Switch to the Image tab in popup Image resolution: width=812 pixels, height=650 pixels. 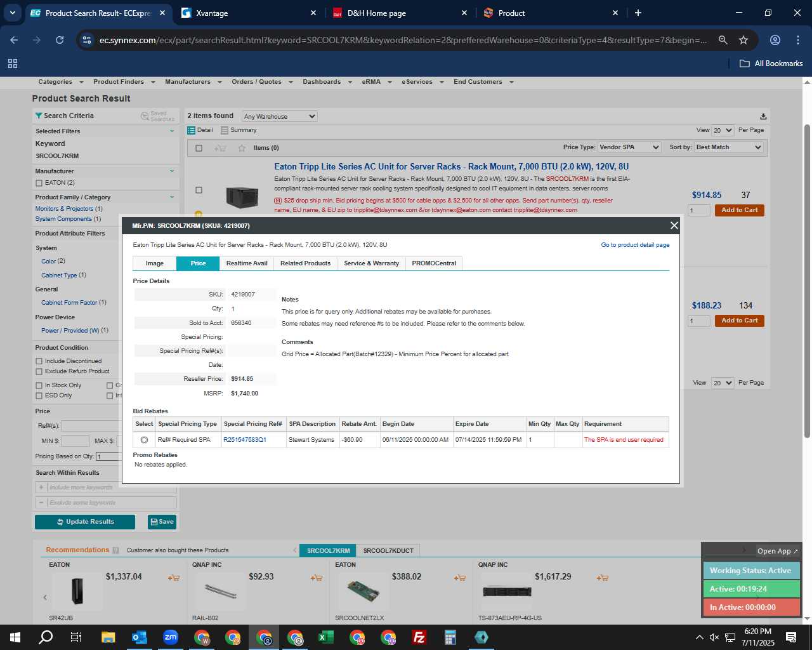[154, 263]
